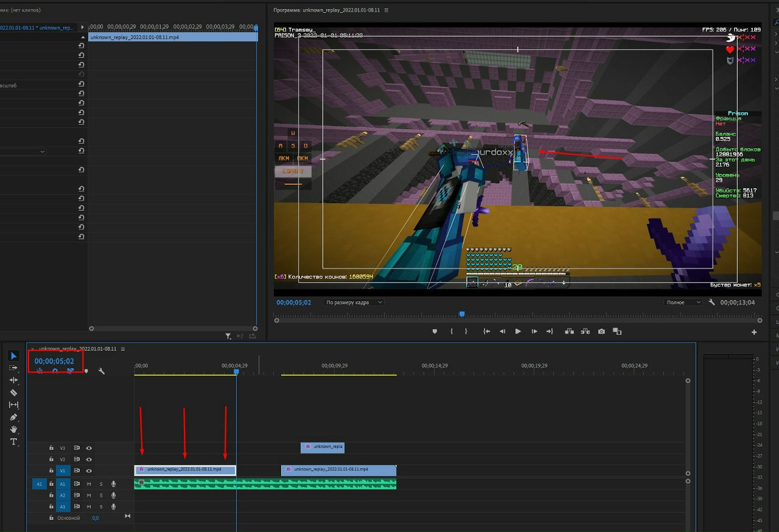The height and width of the screenshot is (532, 779).
Task: Click the Program monitor playhead on scrubber
Action: (x=462, y=314)
